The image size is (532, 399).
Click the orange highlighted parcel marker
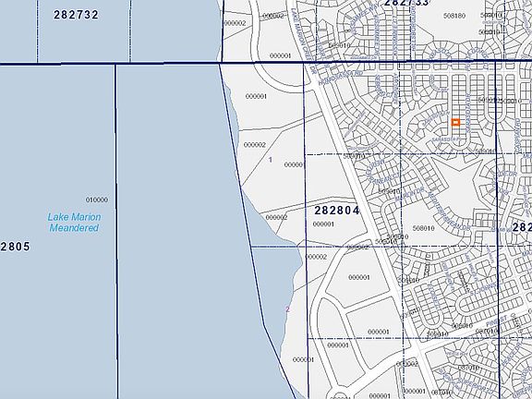point(455,122)
